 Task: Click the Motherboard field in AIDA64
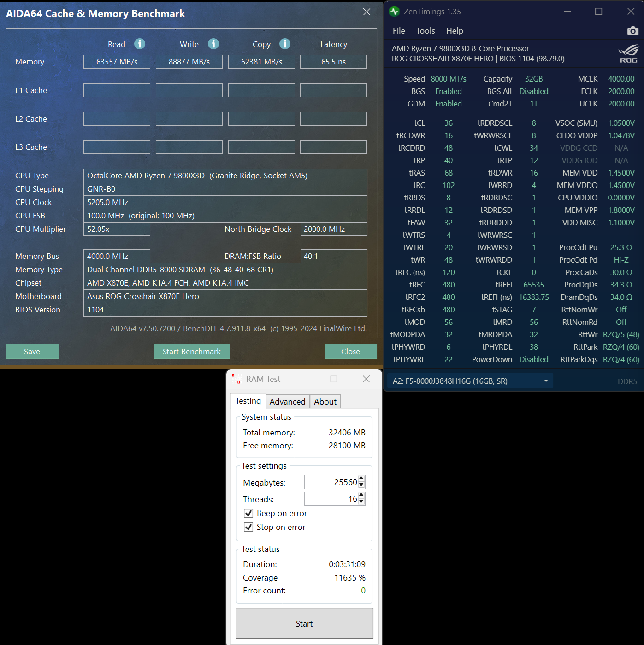(225, 296)
